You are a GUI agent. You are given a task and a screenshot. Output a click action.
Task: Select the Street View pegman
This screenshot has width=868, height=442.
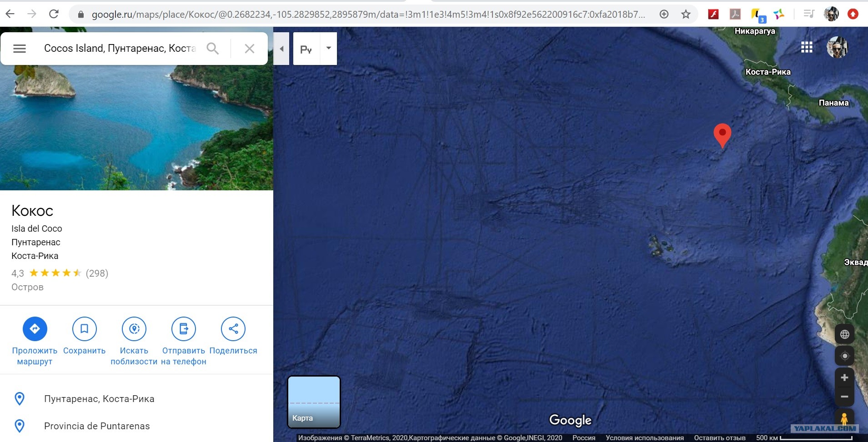pos(844,418)
